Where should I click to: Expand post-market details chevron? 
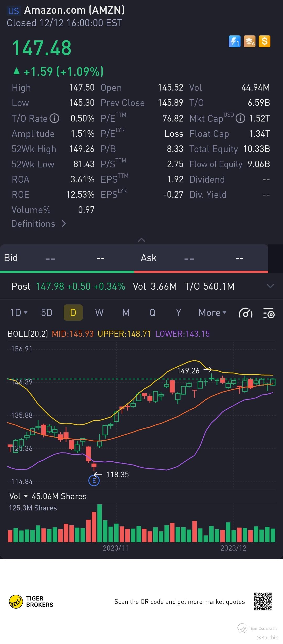tap(270, 286)
